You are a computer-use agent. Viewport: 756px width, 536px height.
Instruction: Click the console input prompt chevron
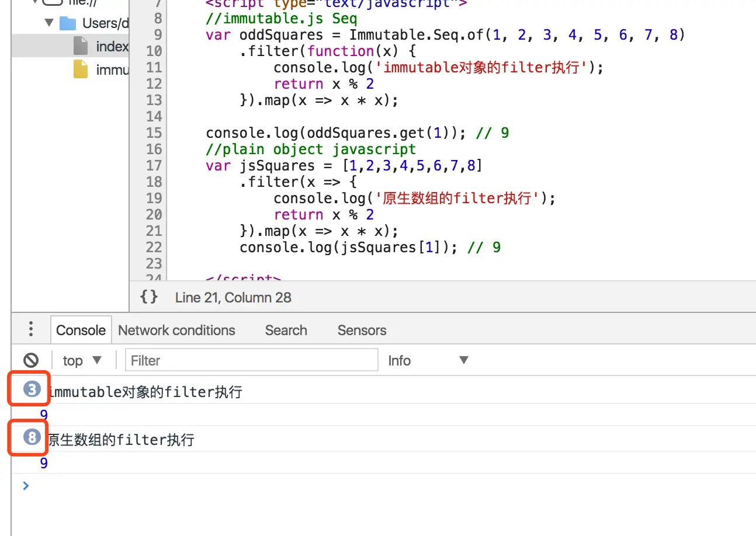[x=25, y=485]
